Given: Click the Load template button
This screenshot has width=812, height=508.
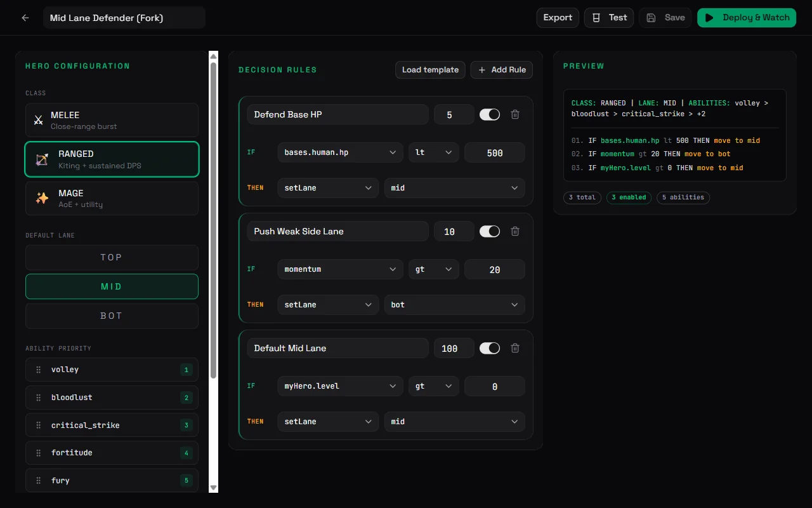Looking at the screenshot, I should 430,70.
